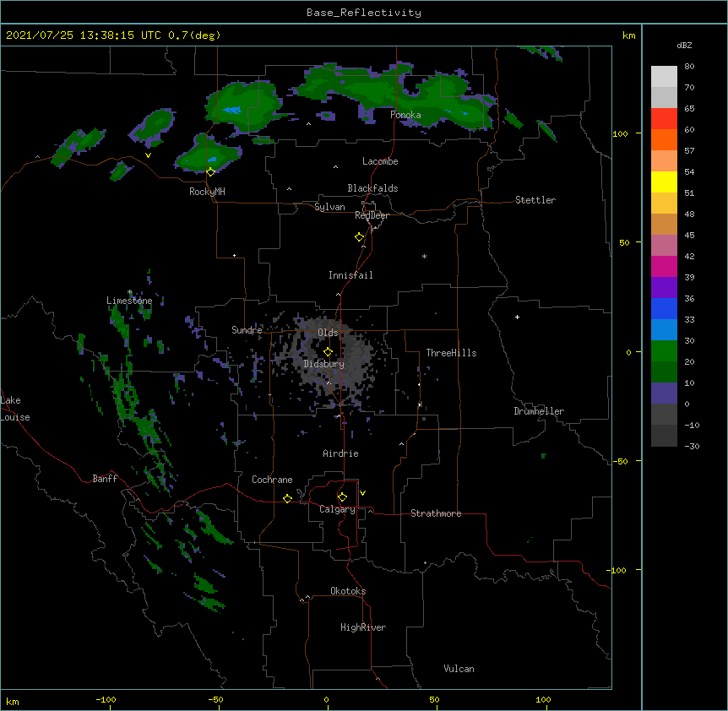
Task: Click the yellow diamond marker south of Cochrane
Action: click(x=287, y=498)
